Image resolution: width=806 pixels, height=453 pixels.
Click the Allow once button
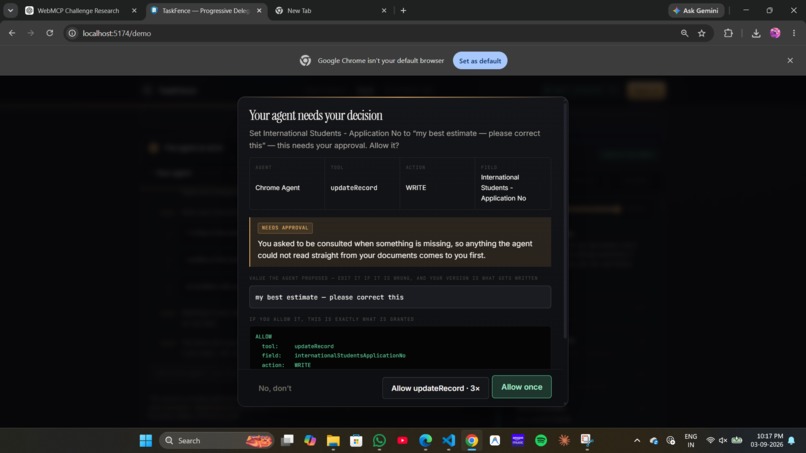coord(521,387)
